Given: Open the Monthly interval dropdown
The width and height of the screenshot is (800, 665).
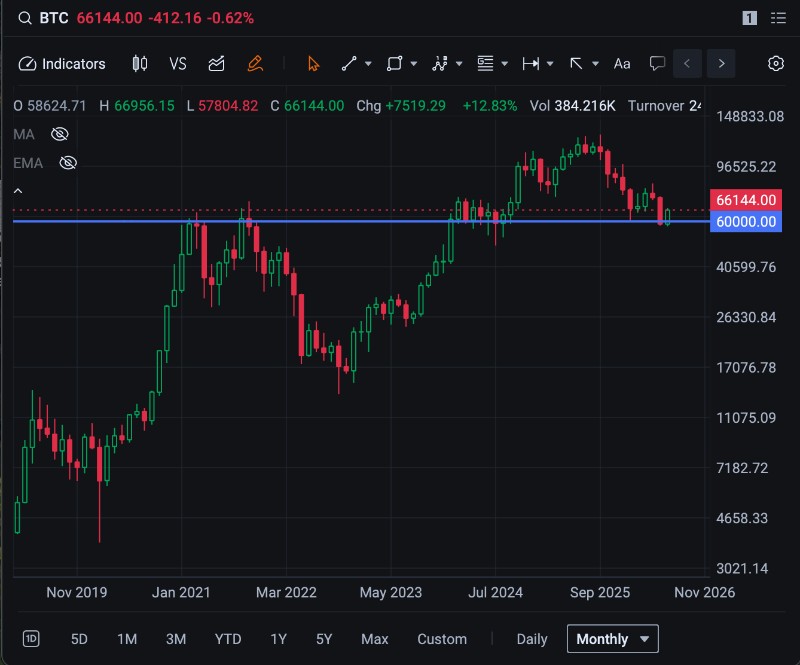Looking at the screenshot, I should [612, 639].
